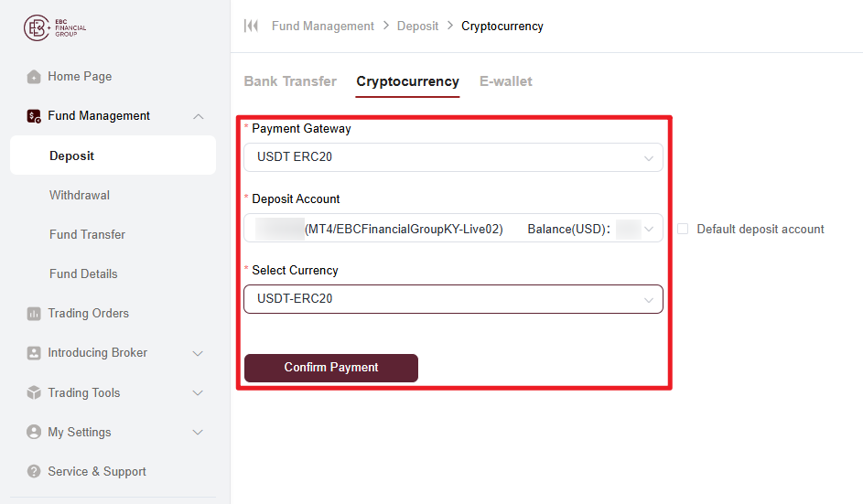
Task: Collapse sidebar with the breadcrumb arrow icon
Action: [x=251, y=26]
